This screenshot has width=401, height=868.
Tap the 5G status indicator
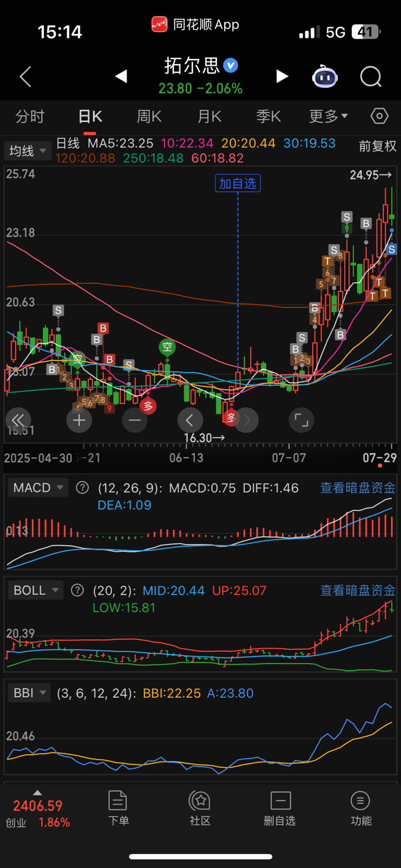(x=336, y=32)
